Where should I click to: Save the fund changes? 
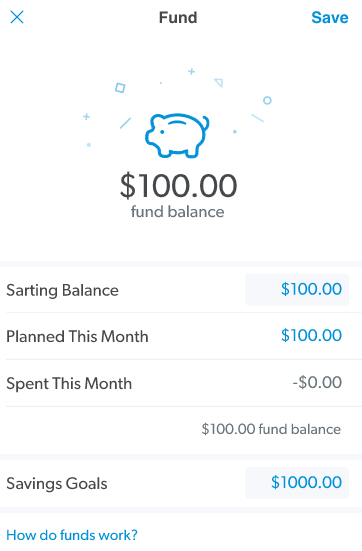coord(330,18)
